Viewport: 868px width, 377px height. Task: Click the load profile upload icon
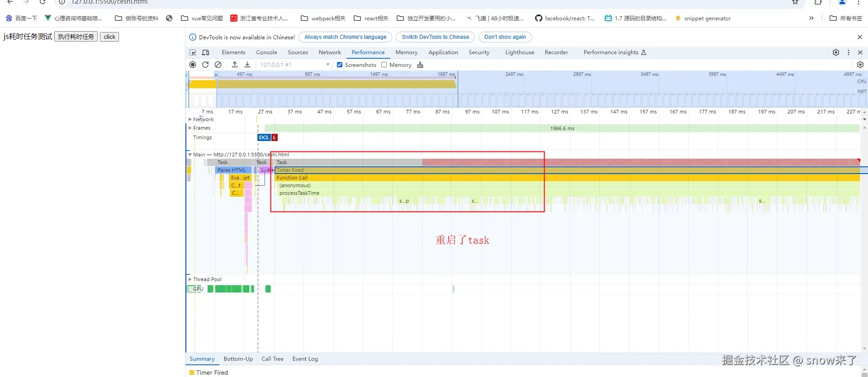[235, 65]
